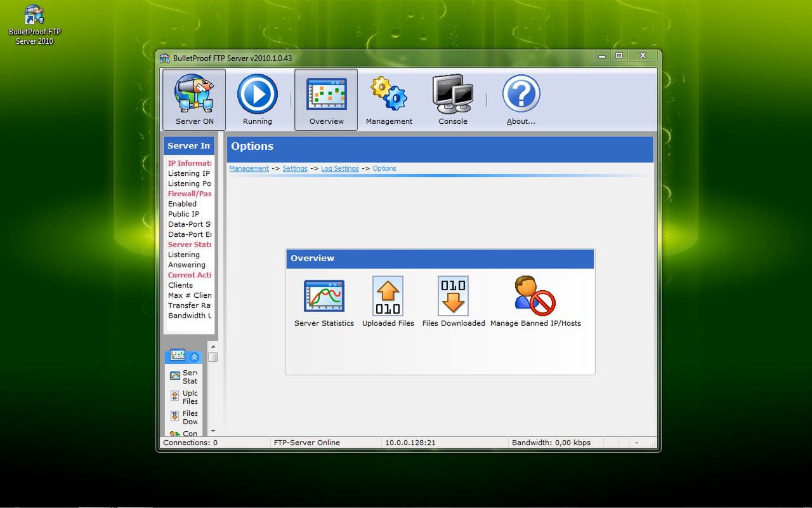Screen dimensions: 812x508
Task: Click the IP Information heading
Action: coord(190,163)
